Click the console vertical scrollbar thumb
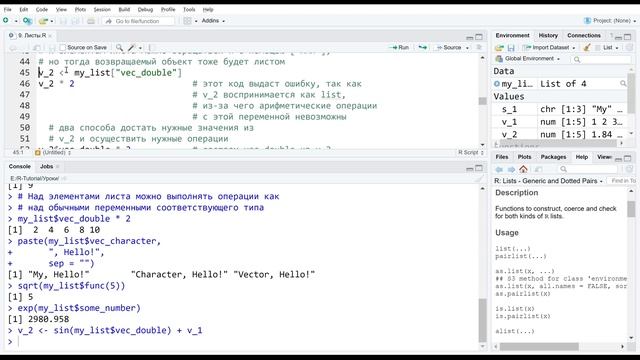Viewport: 640px width, 360px height. coord(482,320)
